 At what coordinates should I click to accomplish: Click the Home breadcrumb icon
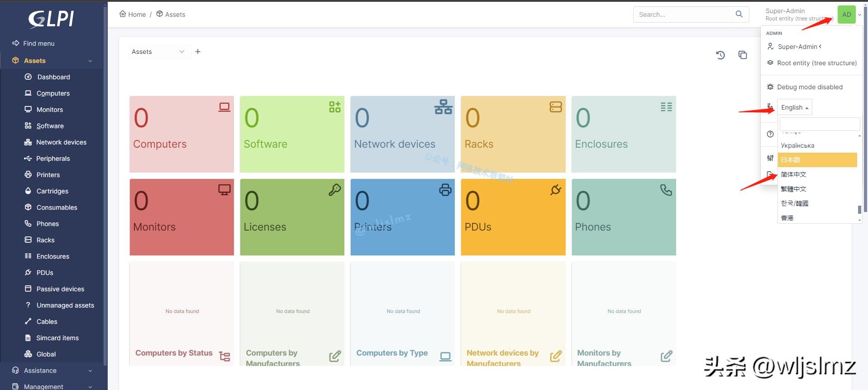123,14
